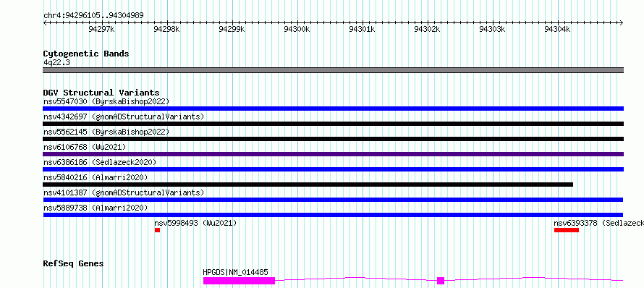Click the small red nsv5998493 variant marker

coord(157,230)
